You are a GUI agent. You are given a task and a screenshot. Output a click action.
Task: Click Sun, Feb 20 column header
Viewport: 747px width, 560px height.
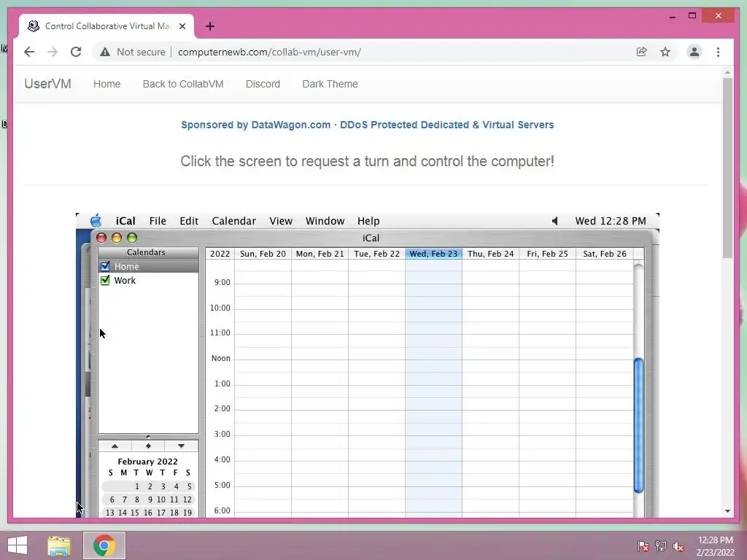click(x=263, y=254)
